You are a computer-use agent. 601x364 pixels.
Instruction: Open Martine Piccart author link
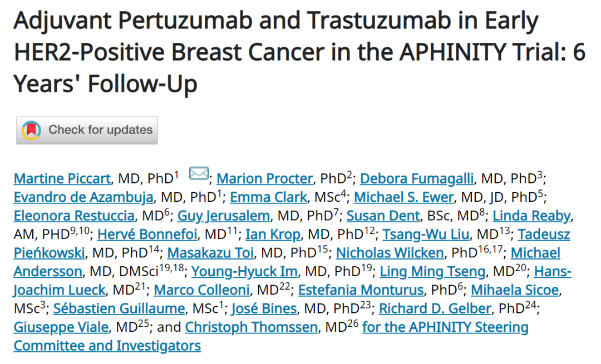click(x=62, y=179)
